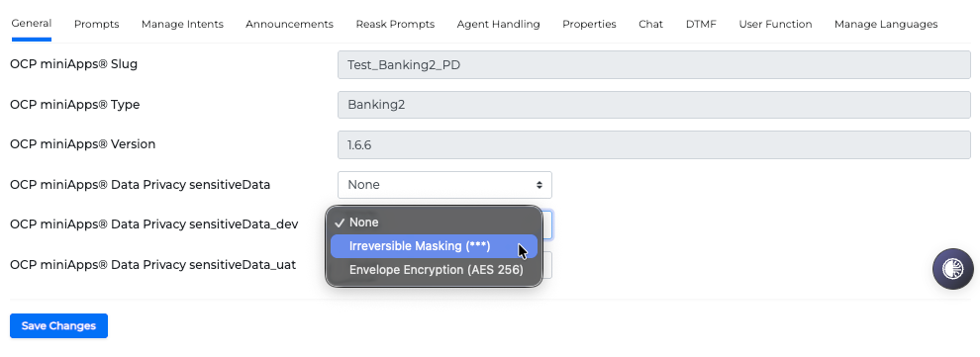Switch to the General tab
The width and height of the screenshot is (980, 357).
click(x=32, y=24)
